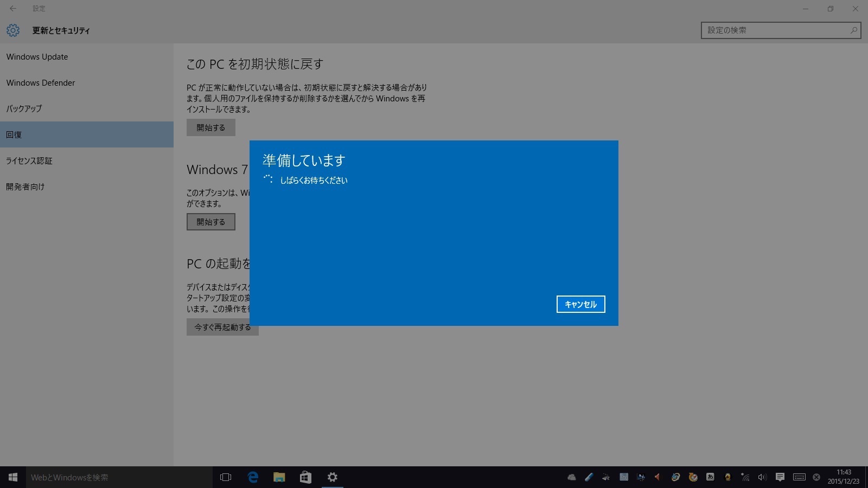Click the back arrow in the Settings title bar

click(13, 9)
